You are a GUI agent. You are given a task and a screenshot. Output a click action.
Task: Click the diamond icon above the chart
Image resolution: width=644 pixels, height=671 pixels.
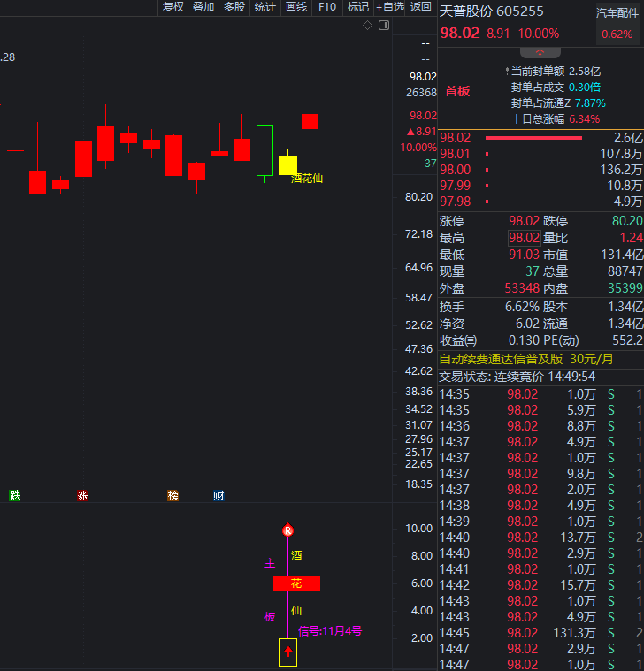point(368,26)
